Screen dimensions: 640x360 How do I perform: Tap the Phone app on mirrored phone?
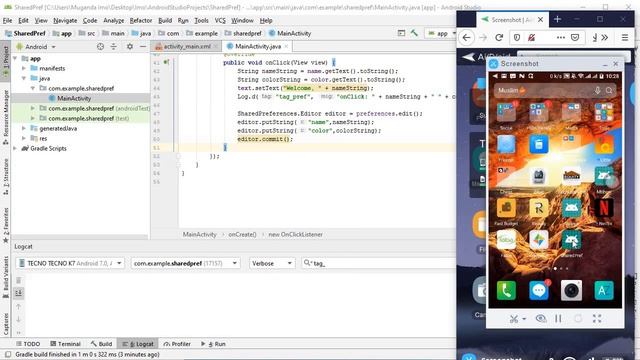tap(506, 290)
